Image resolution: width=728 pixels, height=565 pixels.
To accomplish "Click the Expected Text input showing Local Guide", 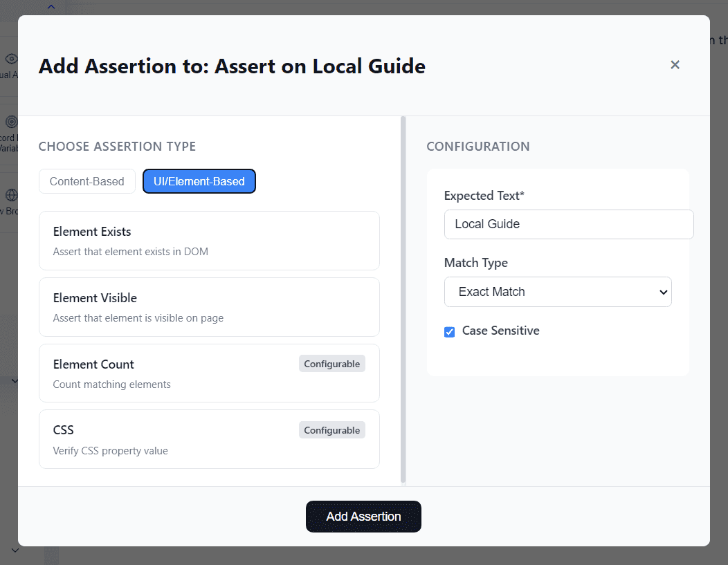I will (x=567, y=224).
